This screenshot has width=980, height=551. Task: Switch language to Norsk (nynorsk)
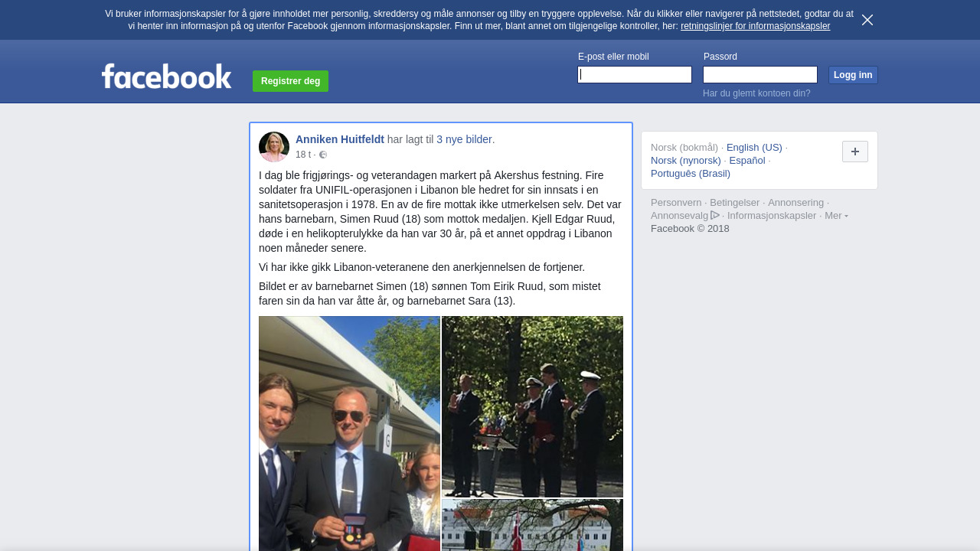click(686, 160)
